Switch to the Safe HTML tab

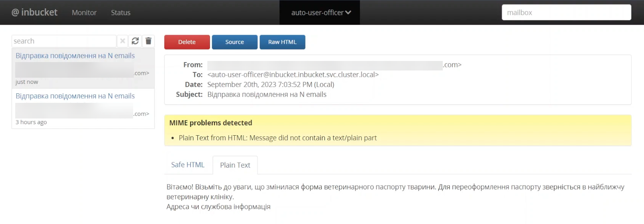pyautogui.click(x=188, y=165)
